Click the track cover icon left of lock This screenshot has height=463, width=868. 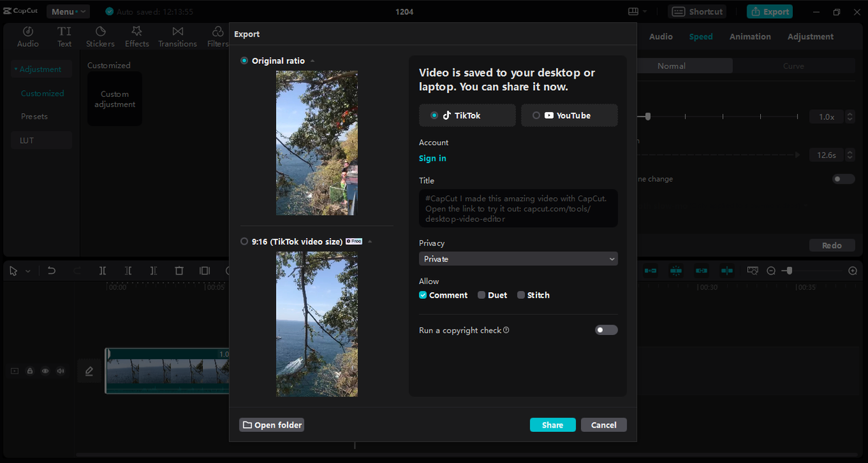(14, 371)
